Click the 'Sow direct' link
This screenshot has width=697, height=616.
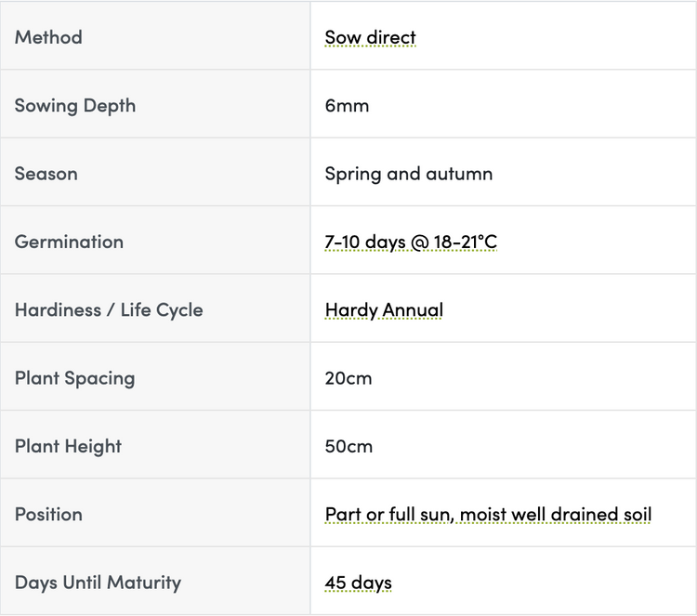(370, 38)
